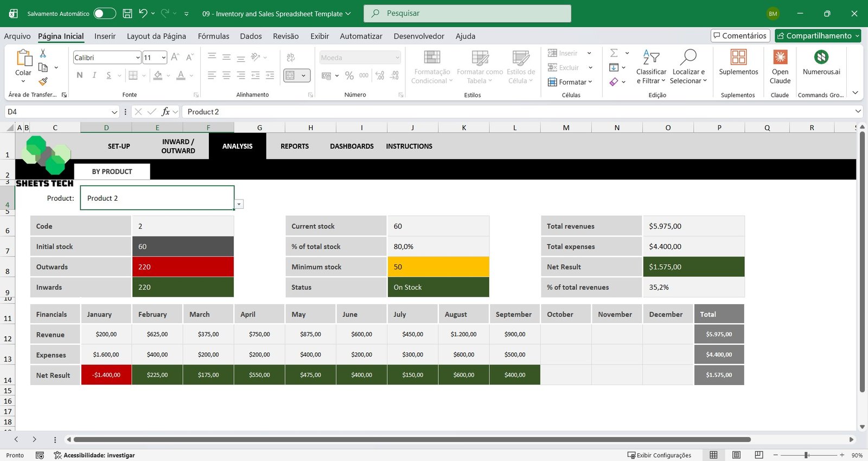Click the Pesquisar search box

point(467,14)
